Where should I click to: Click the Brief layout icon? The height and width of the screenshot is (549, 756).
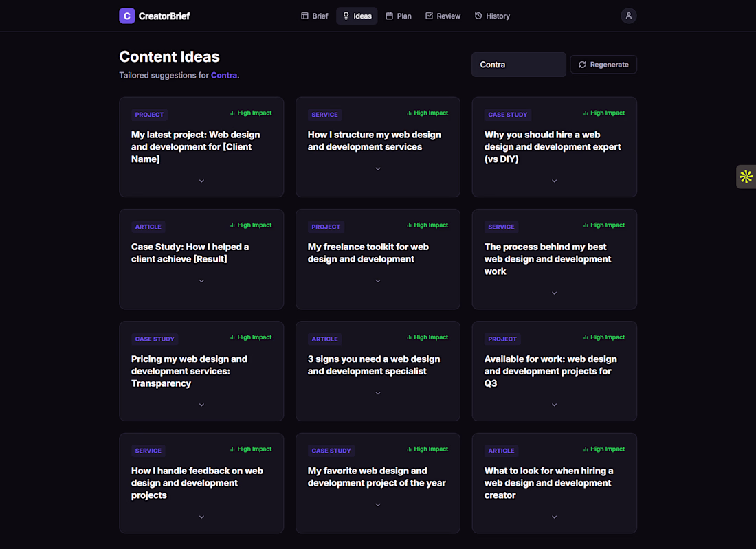pos(305,16)
